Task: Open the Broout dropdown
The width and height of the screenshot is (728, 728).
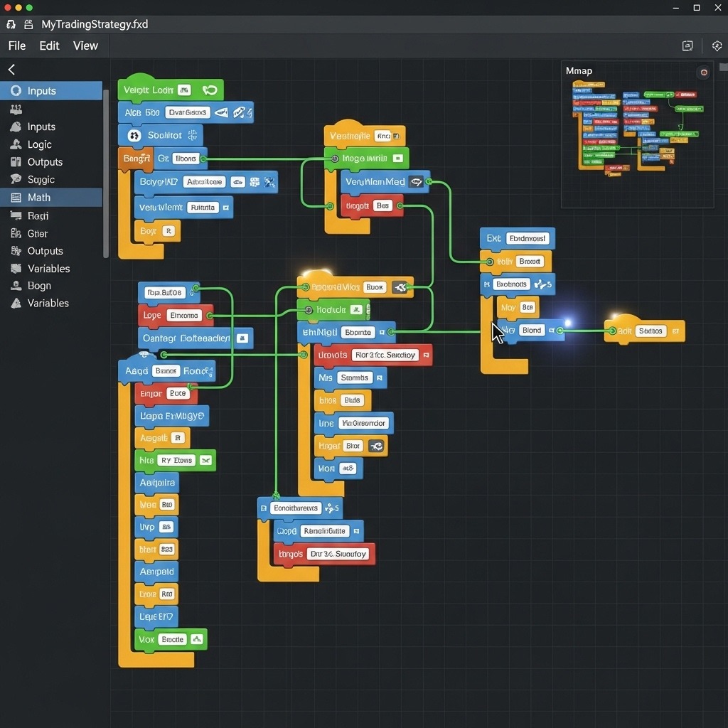Action: pyautogui.click(x=529, y=262)
